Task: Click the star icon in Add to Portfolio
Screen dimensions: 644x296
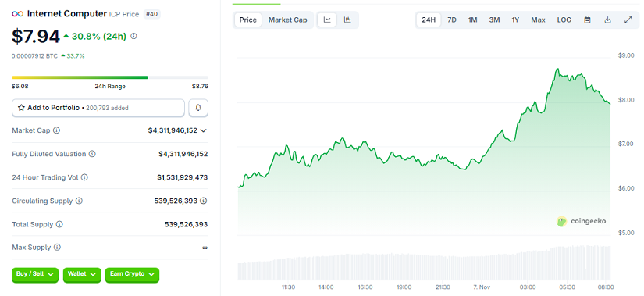Action: tap(21, 108)
